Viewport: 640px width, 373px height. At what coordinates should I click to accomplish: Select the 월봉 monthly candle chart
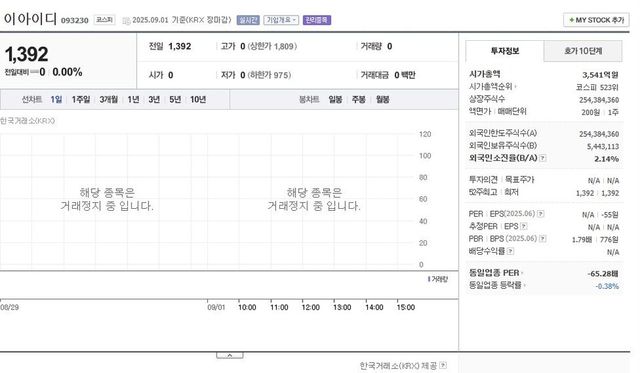382,100
